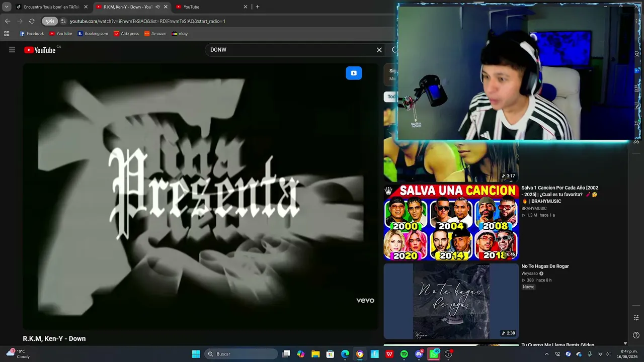The image size is (644, 362).
Task: Open File Explorer from the taskbar
Action: (x=315, y=354)
